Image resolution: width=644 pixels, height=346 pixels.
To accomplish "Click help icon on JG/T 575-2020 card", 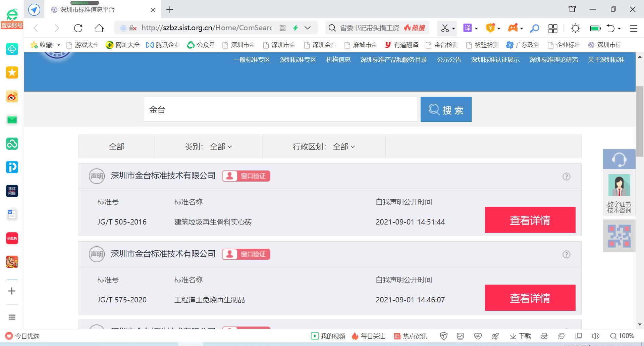I will (567, 254).
